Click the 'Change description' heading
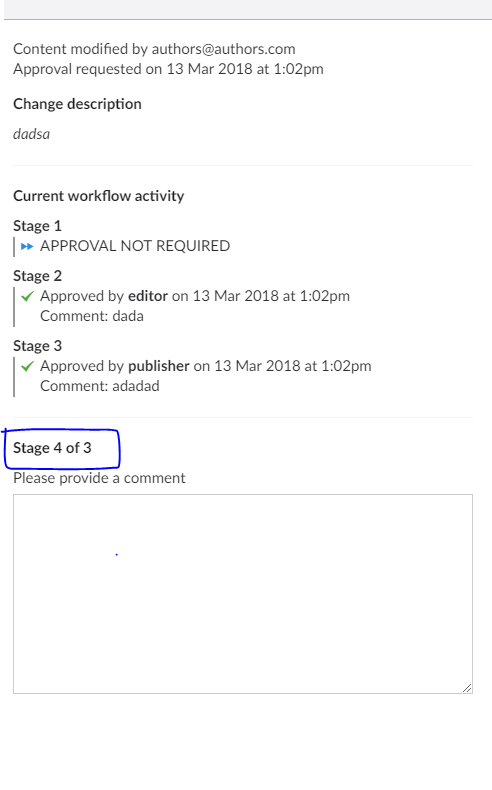 point(78,104)
